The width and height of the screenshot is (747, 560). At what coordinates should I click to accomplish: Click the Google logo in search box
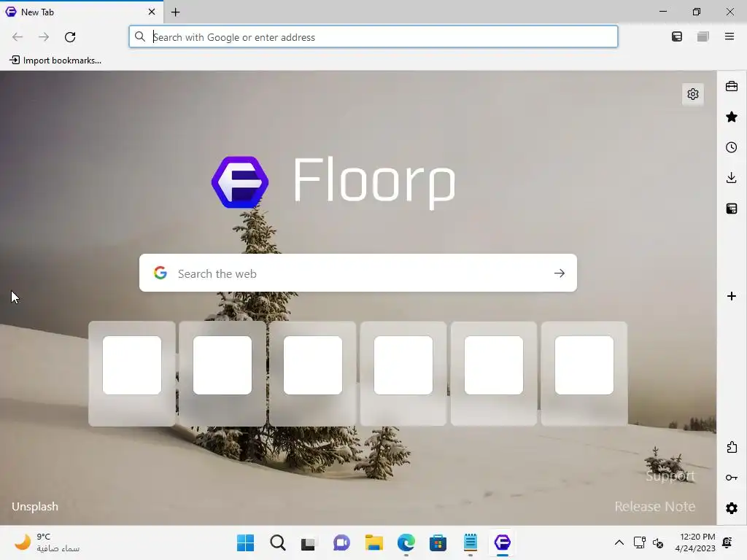click(x=160, y=273)
